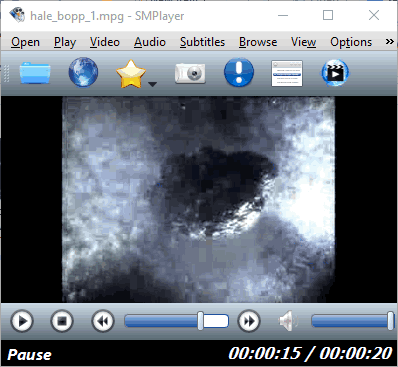Click the SMPlayer app icon in title bar

point(17,15)
